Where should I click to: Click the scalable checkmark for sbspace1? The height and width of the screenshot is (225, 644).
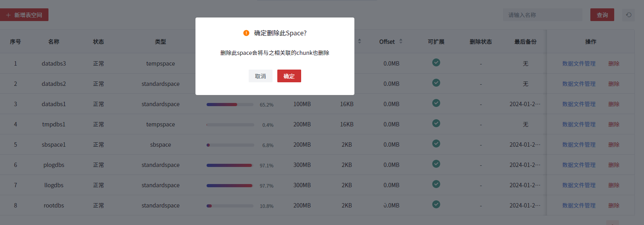tap(436, 144)
